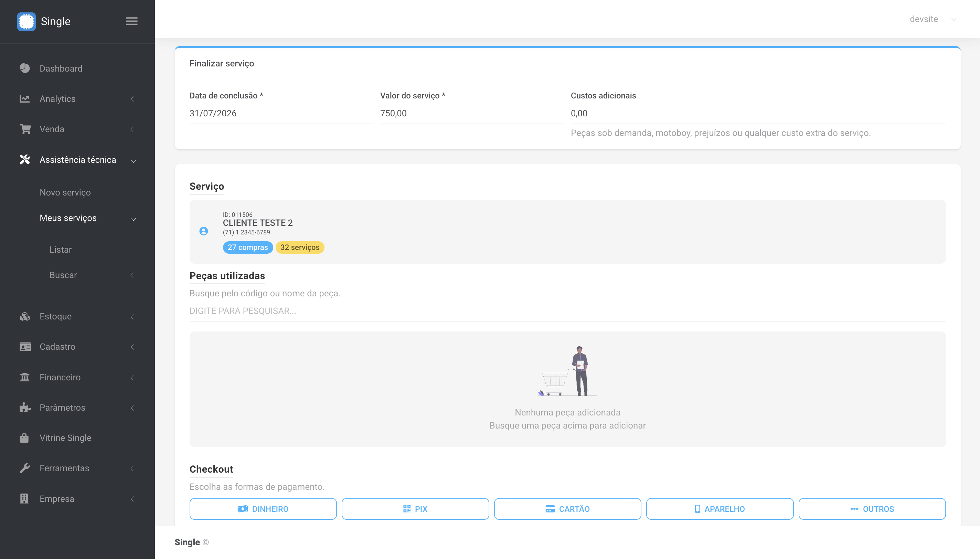
Task: Click the devsite username text
Action: [924, 19]
